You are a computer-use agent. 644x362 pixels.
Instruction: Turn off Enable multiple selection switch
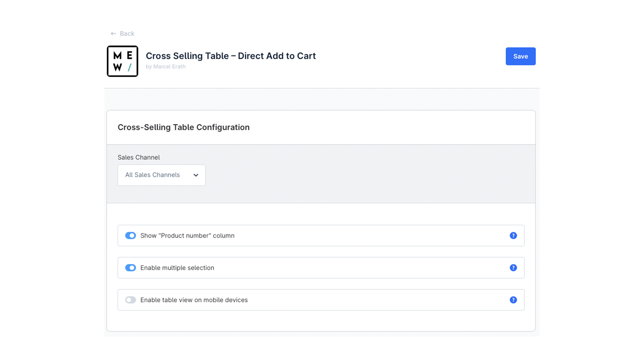(130, 268)
